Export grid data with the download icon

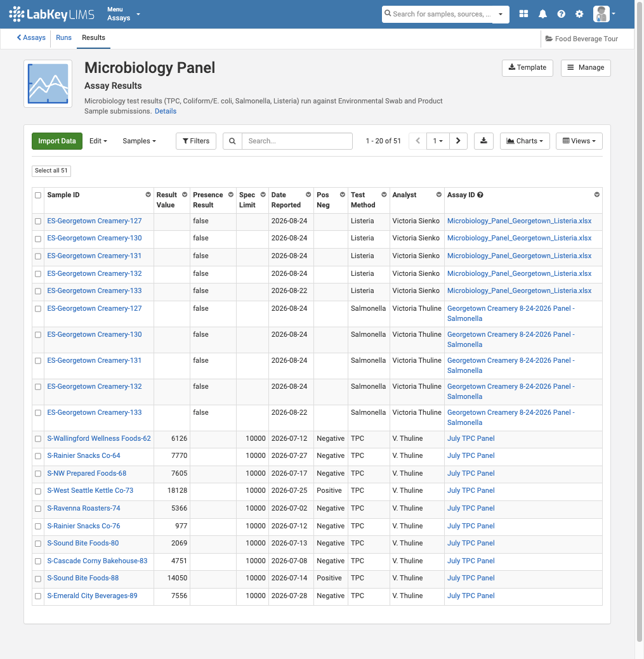coord(484,141)
